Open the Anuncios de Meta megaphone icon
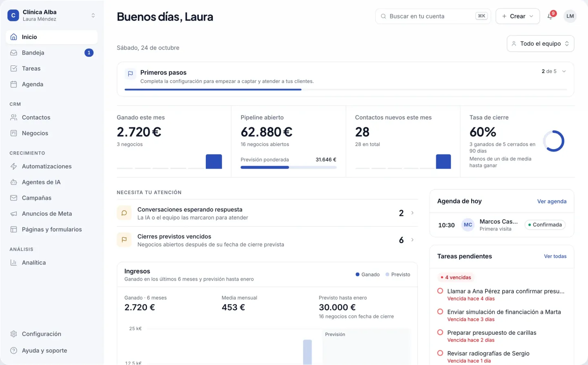Image resolution: width=588 pixels, height=365 pixels. pyautogui.click(x=13, y=214)
